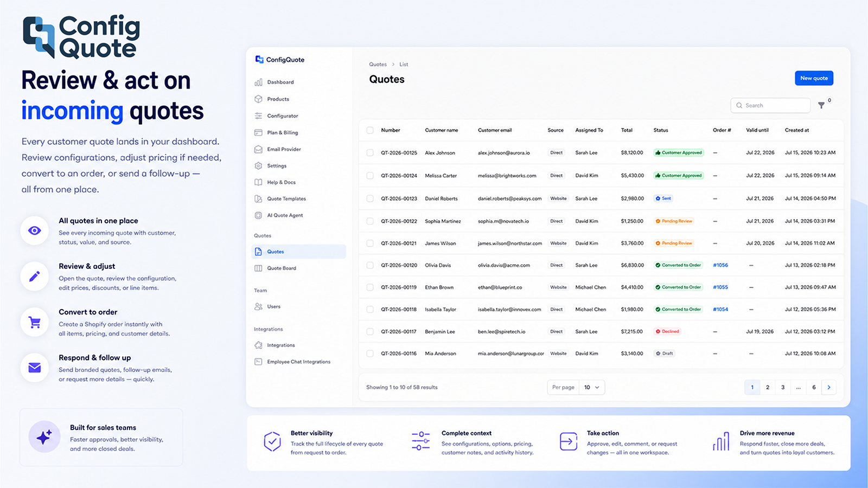
Task: Click the Sent status badge
Action: 663,198
